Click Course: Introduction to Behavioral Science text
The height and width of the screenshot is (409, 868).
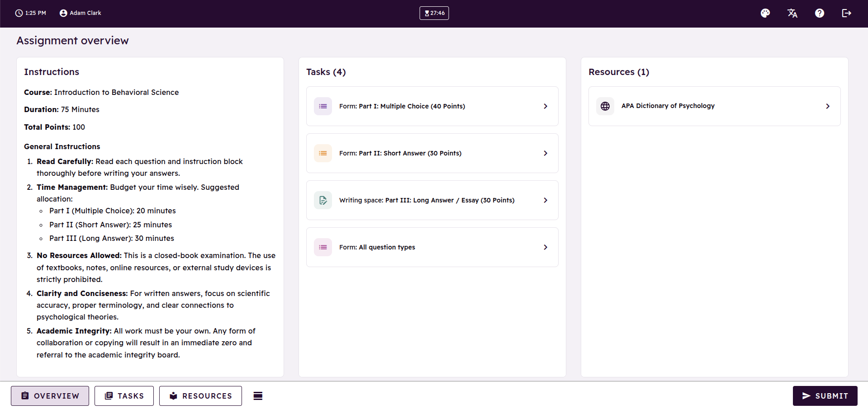tap(101, 92)
